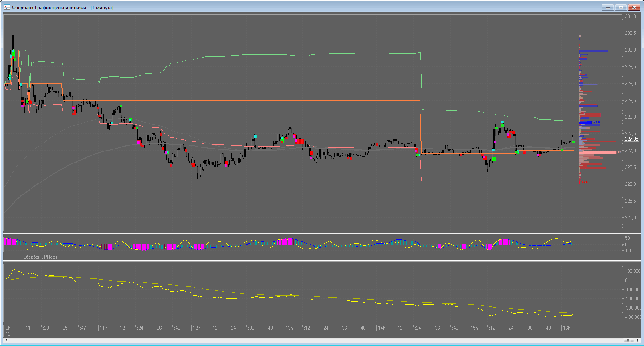Click the scrollbar right arrow
This screenshot has width=644, height=346.
pos(638,340)
